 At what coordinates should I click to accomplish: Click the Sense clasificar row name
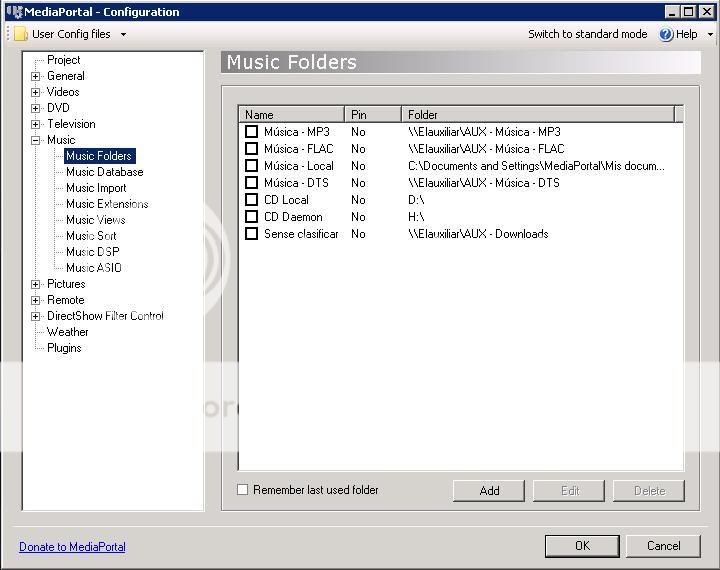pyautogui.click(x=301, y=234)
